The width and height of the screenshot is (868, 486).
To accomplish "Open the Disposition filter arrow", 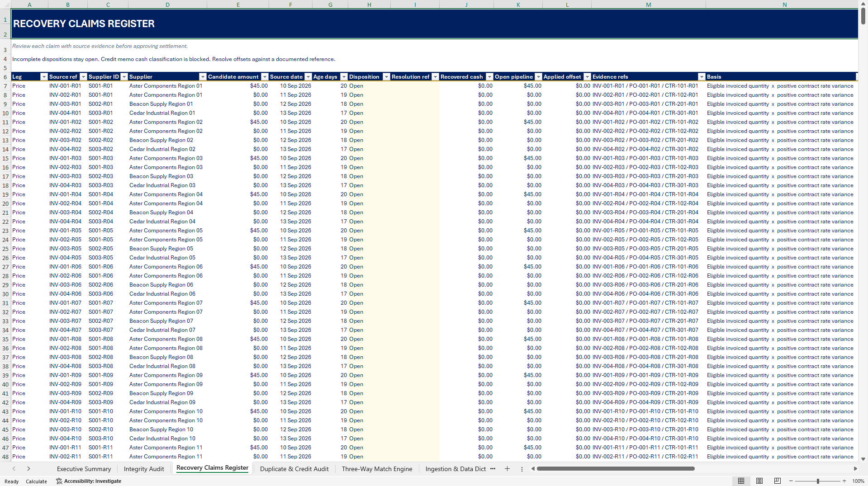I will coord(386,77).
